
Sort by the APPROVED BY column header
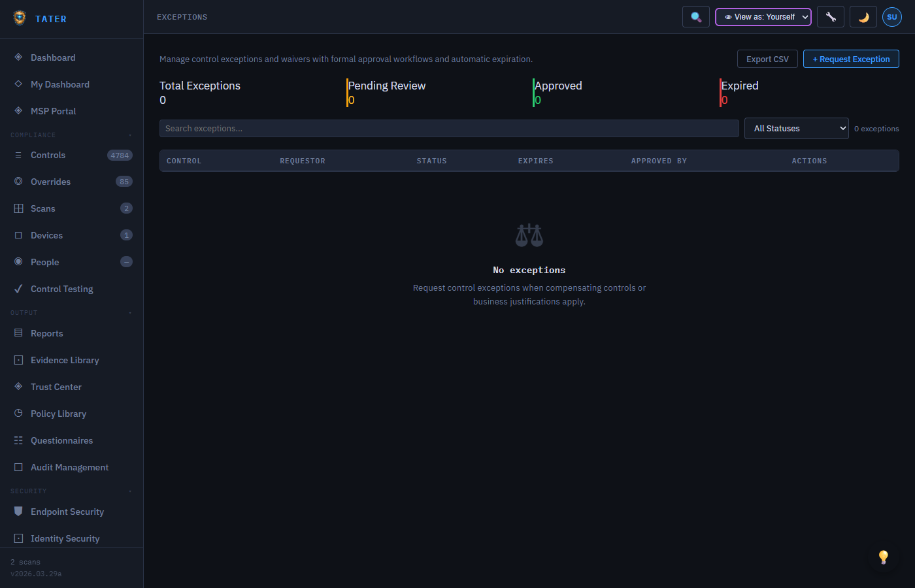[x=659, y=161]
